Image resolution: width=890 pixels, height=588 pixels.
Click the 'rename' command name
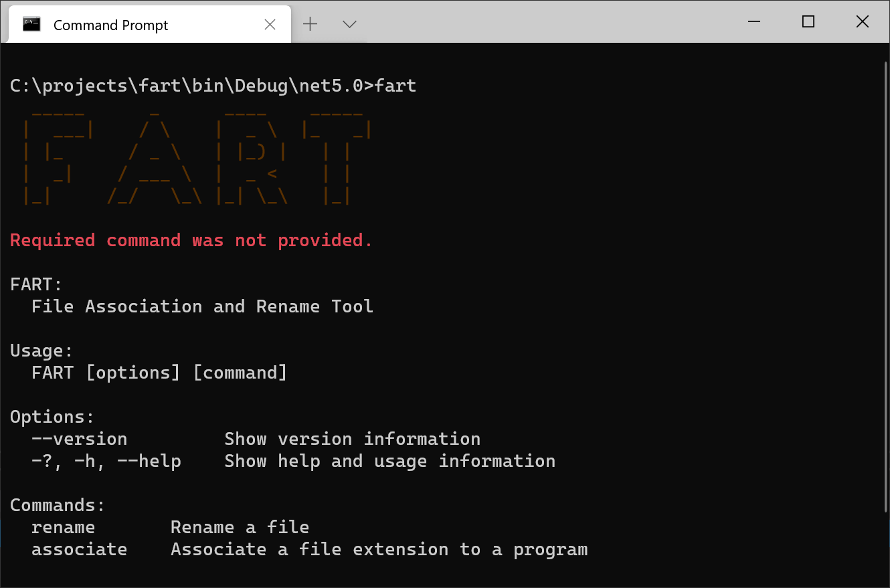63,527
